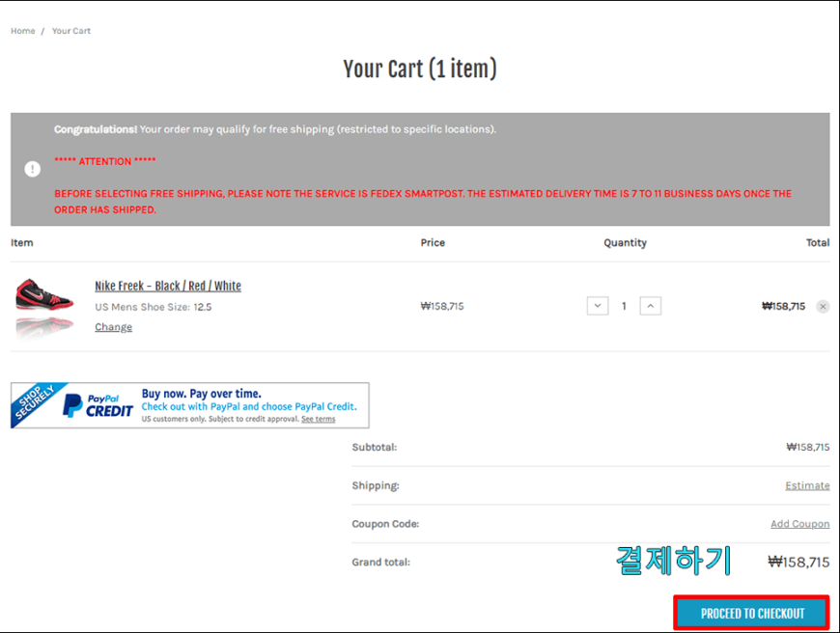Click the 'Price' column header
840x633 pixels.
click(433, 242)
